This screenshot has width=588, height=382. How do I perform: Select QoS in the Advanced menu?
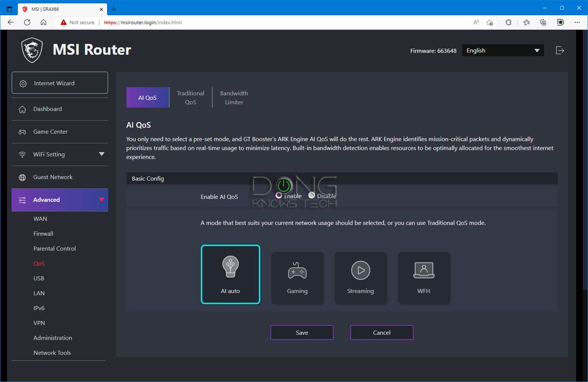pos(39,264)
